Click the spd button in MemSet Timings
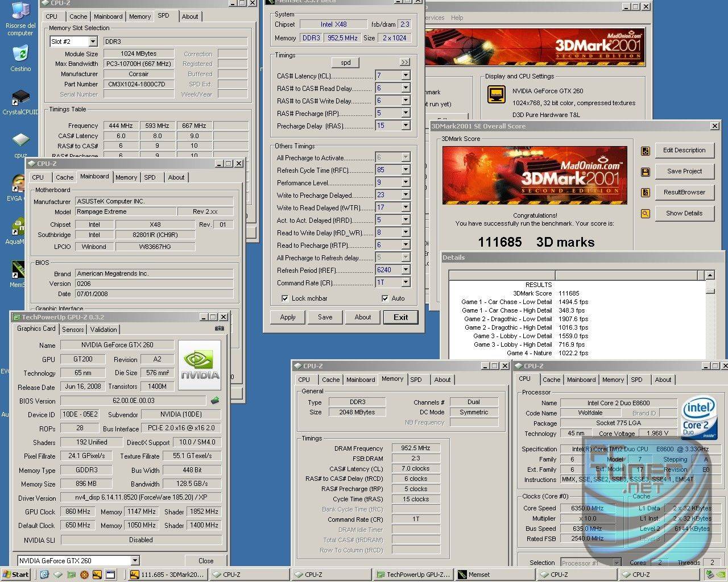This screenshot has width=728, height=582. tap(346, 63)
